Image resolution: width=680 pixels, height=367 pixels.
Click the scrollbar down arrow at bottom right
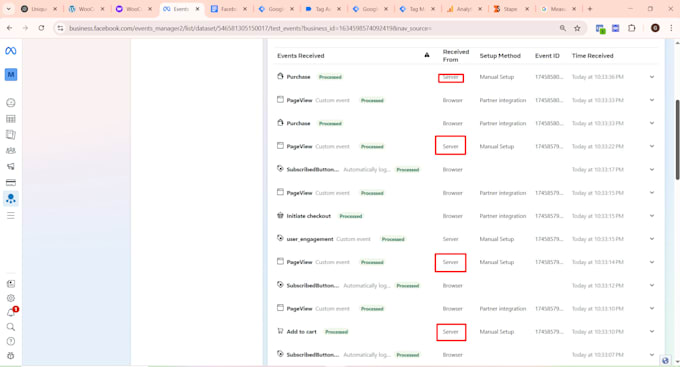coord(677,361)
